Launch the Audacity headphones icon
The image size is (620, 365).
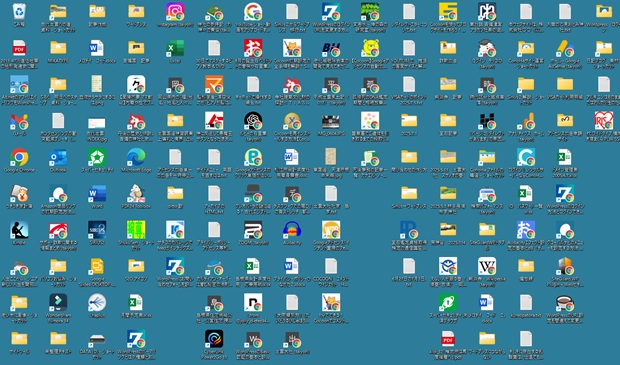tap(292, 230)
